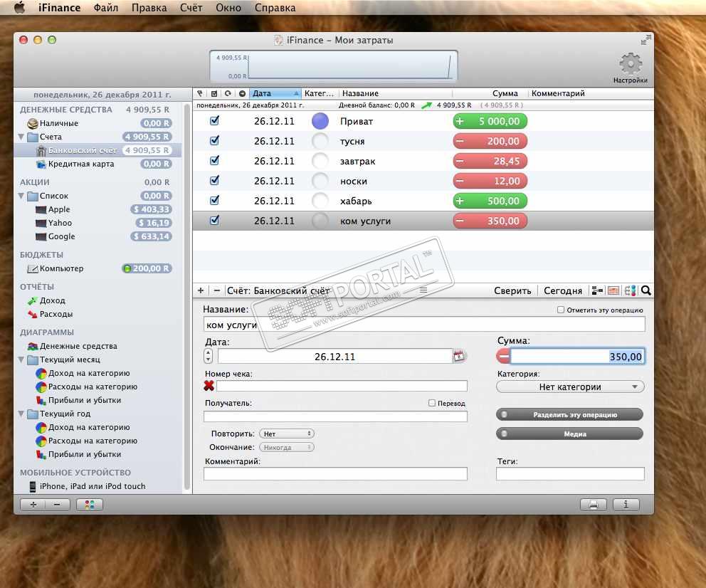
Task: Click the info button in bottom bar
Action: (626, 505)
